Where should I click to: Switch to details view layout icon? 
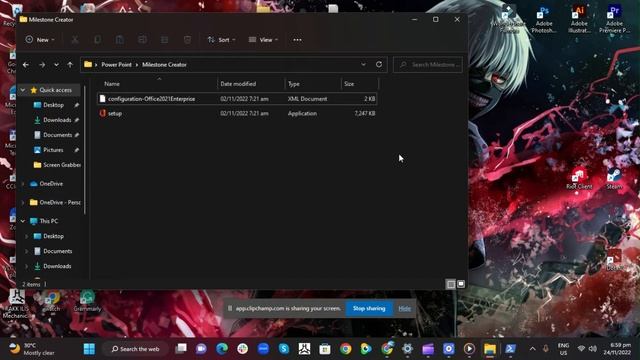point(451,284)
